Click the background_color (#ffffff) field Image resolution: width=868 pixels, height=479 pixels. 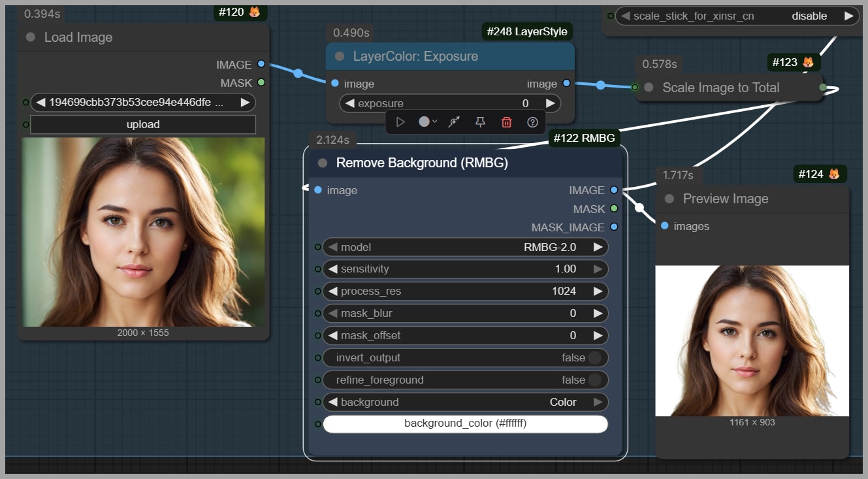465,423
